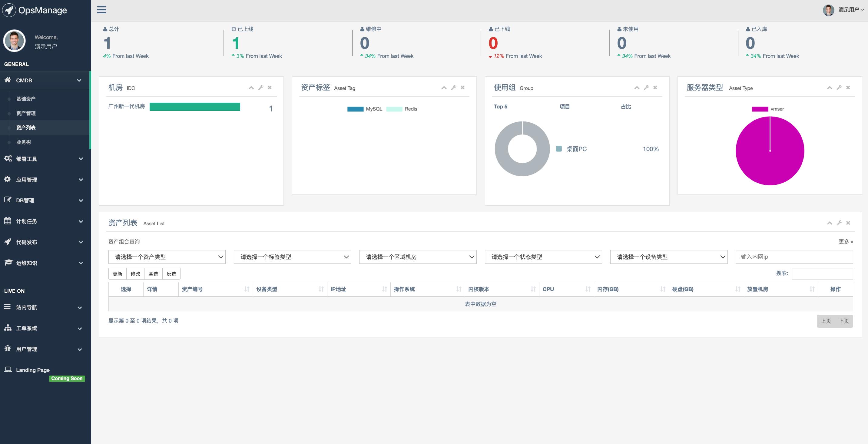Collapse the Asset Tag panel chevron
Screen dimensions: 868x444
tap(444, 88)
